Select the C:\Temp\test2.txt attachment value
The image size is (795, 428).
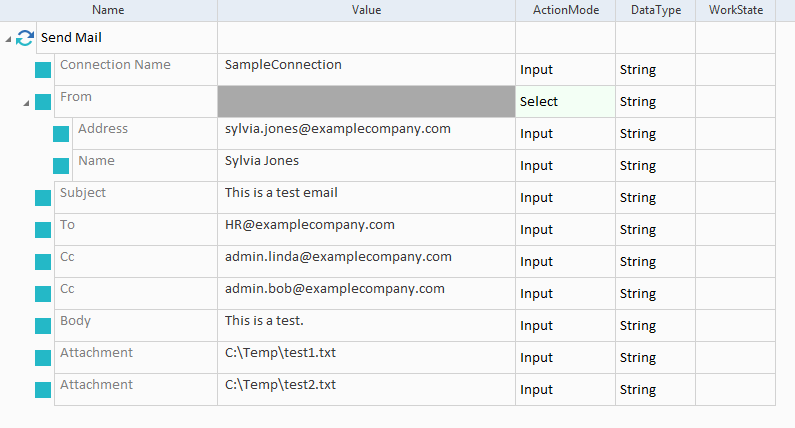coord(280,385)
